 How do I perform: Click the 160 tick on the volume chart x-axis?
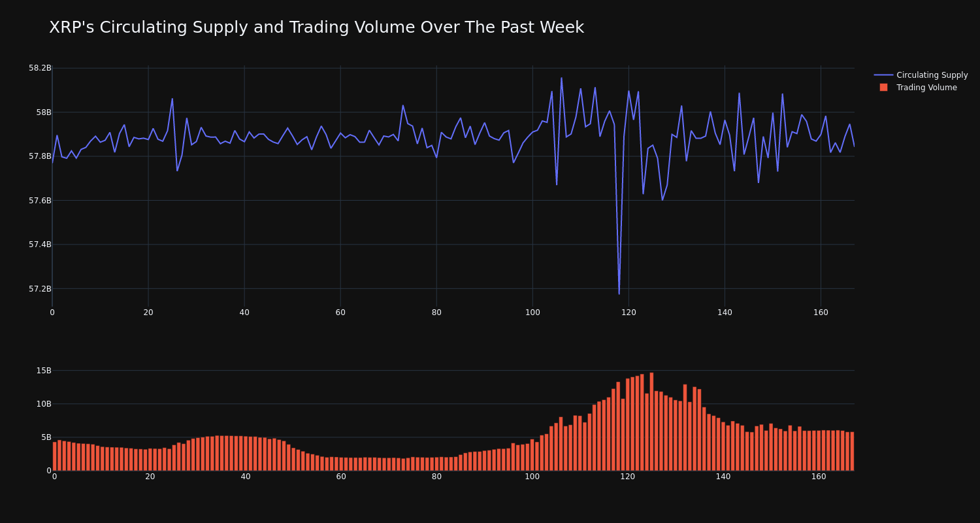pos(819,477)
